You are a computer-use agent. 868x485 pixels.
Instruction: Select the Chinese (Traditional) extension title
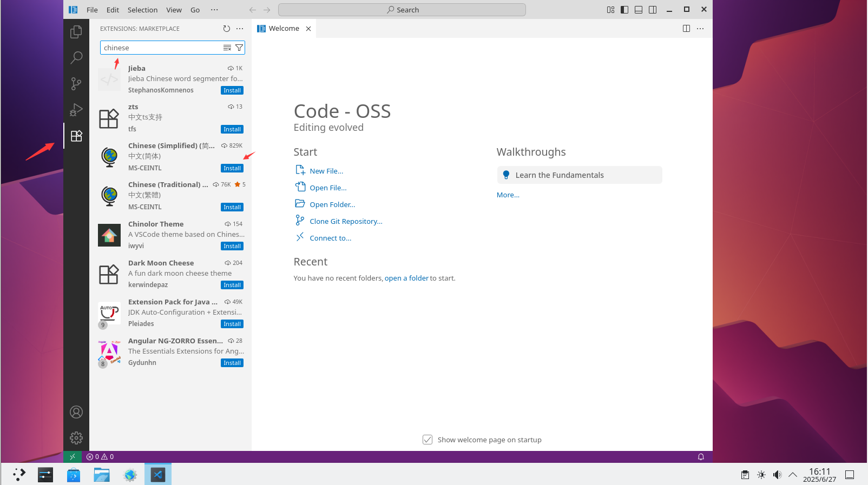pyautogui.click(x=168, y=184)
